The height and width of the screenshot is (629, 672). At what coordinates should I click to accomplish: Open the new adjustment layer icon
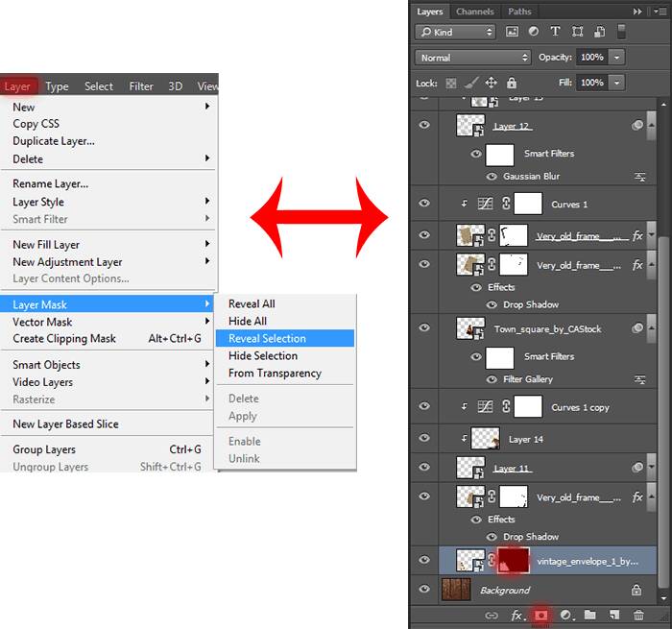point(566,616)
